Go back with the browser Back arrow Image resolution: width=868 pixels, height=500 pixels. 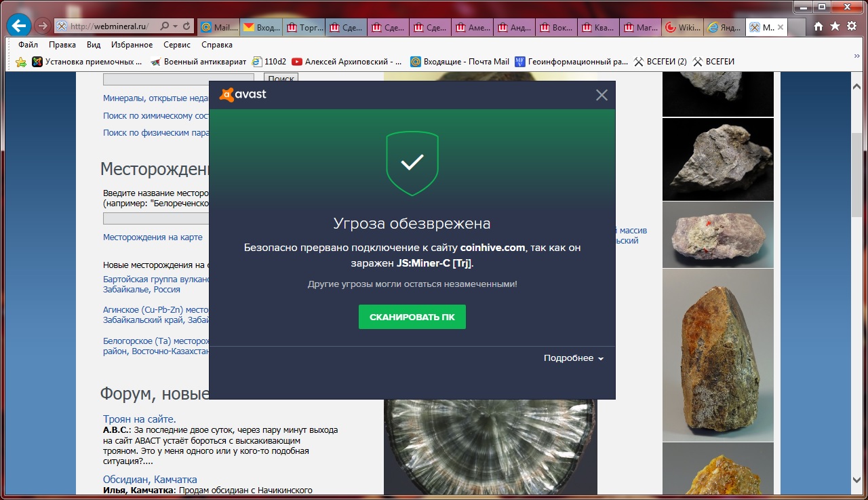click(x=19, y=26)
